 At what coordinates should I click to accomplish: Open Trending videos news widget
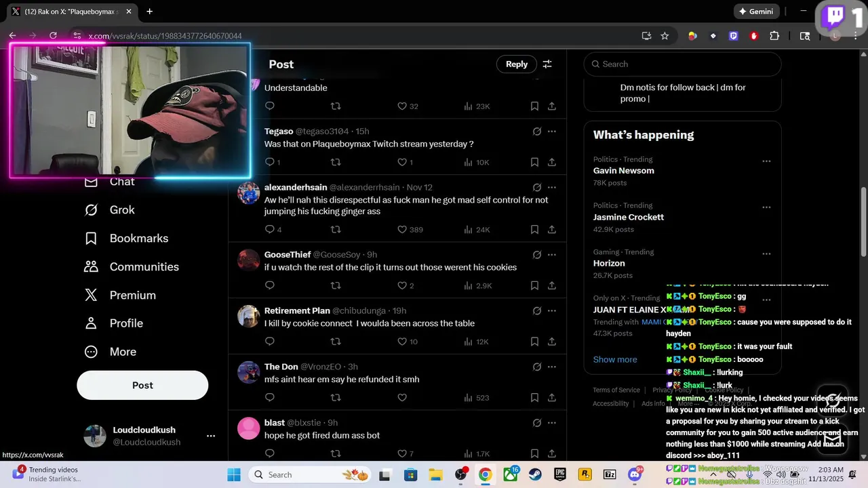click(x=47, y=474)
